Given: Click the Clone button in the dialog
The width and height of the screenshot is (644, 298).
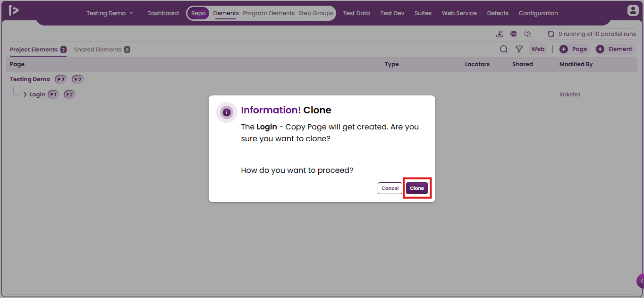Looking at the screenshot, I should click(417, 188).
